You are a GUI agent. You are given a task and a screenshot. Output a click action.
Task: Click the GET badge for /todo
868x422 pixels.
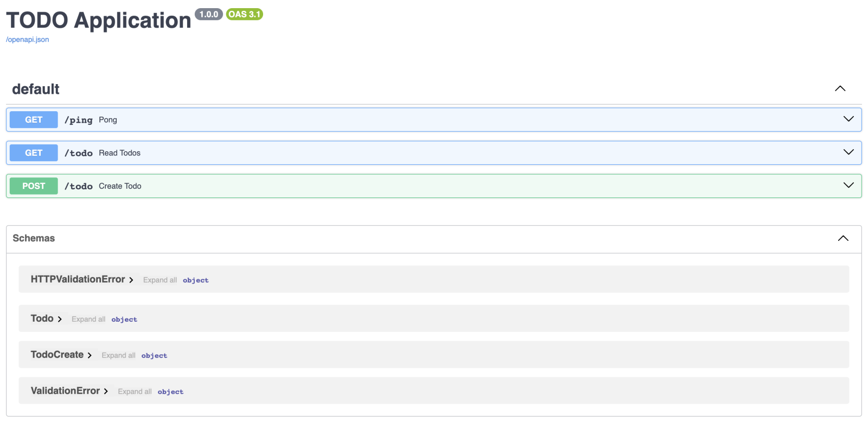pyautogui.click(x=34, y=153)
